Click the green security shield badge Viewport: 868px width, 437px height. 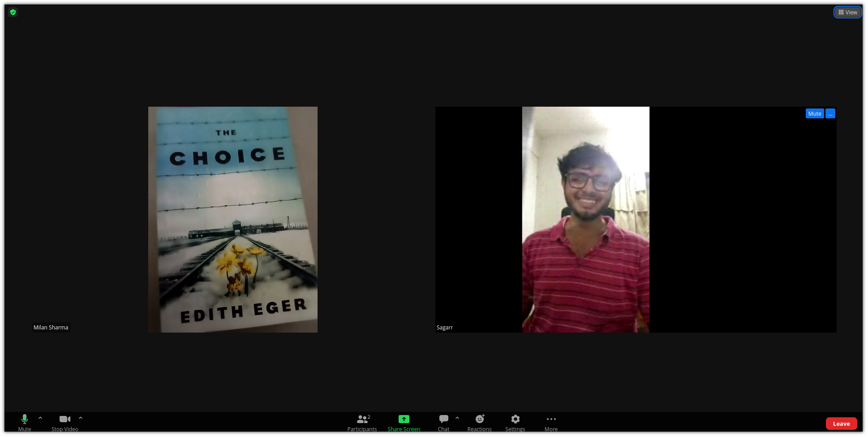[13, 12]
